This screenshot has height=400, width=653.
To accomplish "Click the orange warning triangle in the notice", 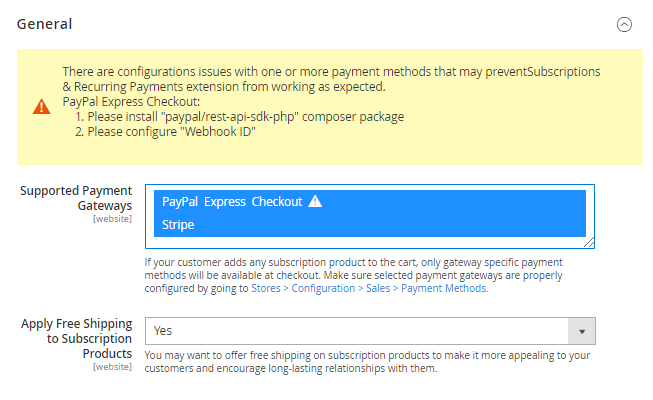I will click(41, 106).
